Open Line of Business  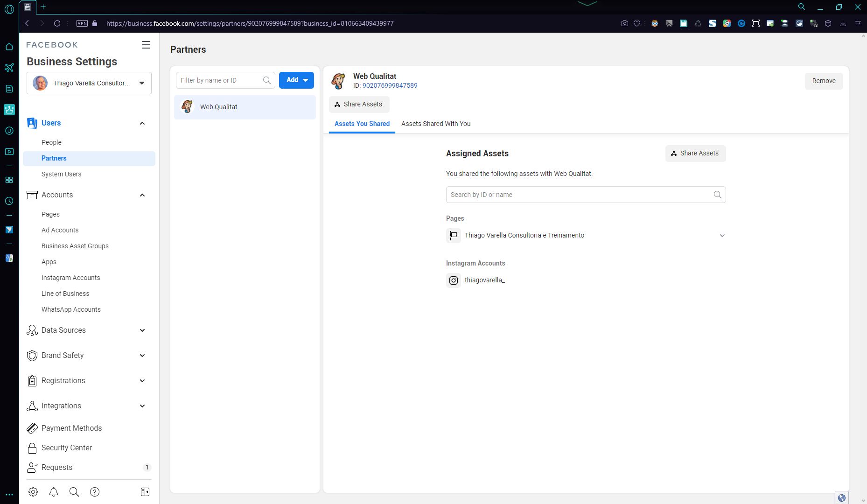pos(65,294)
